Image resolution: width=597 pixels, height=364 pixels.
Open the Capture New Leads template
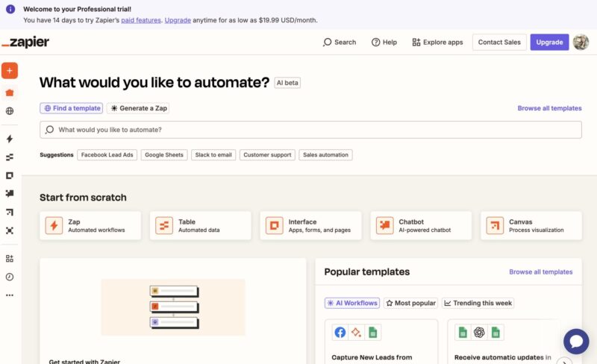381,342
